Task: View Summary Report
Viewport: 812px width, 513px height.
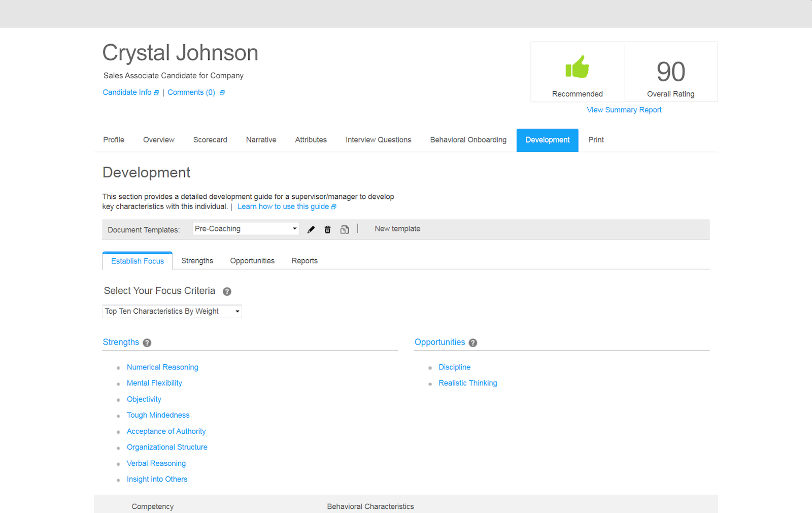Action: [x=624, y=110]
